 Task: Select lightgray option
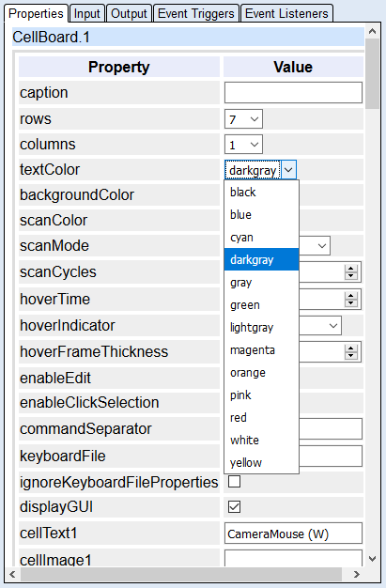(261, 327)
